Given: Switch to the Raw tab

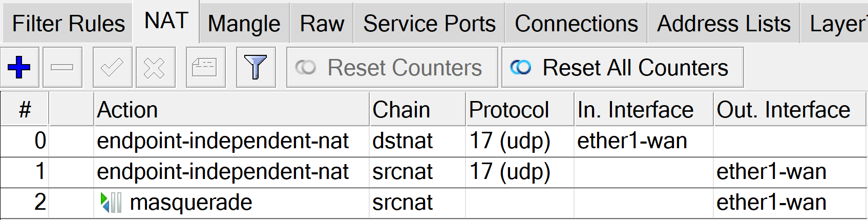Looking at the screenshot, I should (322, 24).
